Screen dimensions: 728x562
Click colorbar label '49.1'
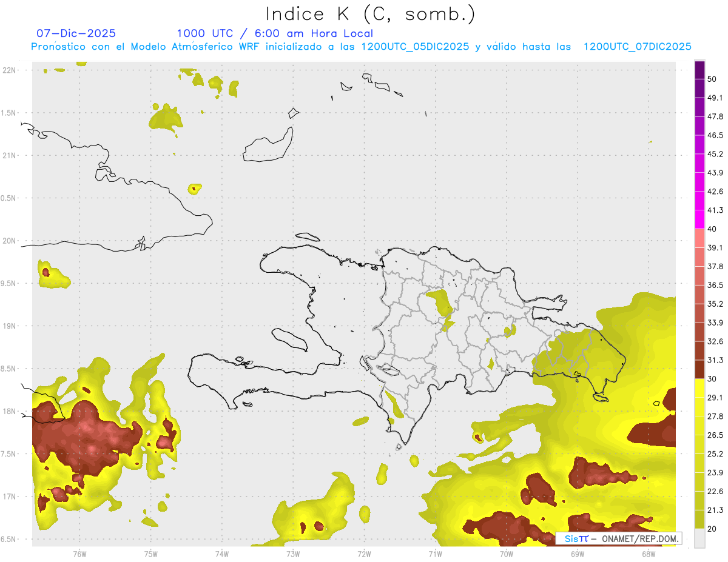pyautogui.click(x=715, y=98)
